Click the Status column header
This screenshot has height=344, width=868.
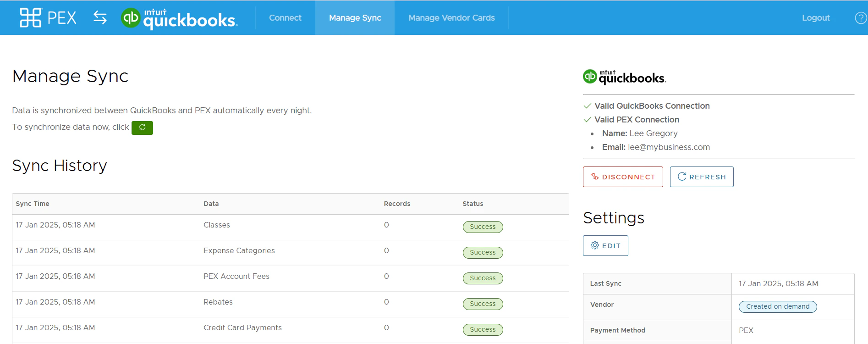[x=473, y=204]
